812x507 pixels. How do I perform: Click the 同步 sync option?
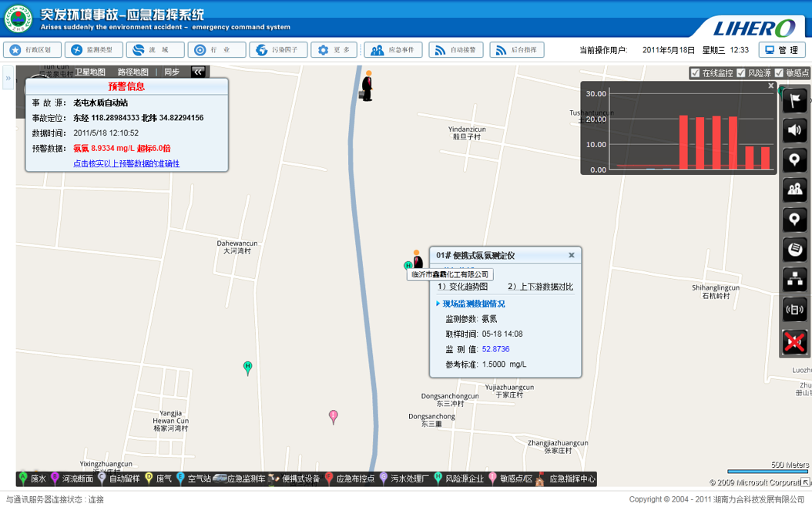pyautogui.click(x=172, y=72)
